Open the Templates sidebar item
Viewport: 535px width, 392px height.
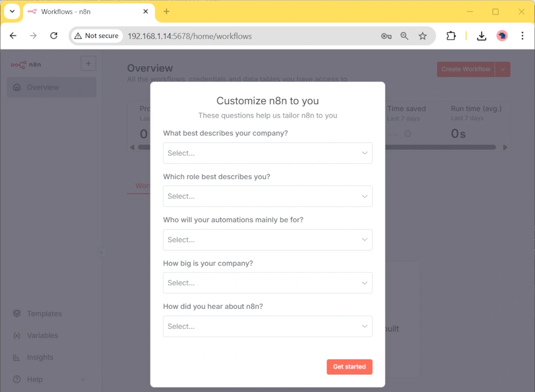(x=44, y=314)
